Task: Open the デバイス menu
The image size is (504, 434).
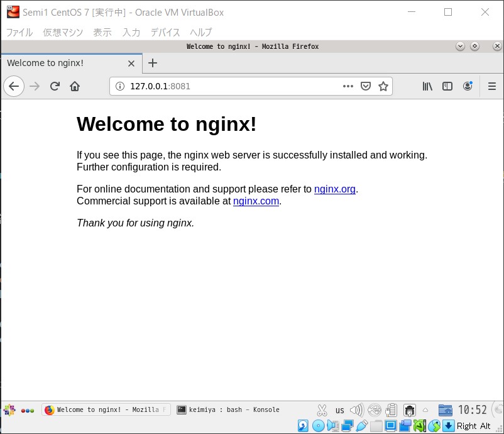Action: (165, 32)
